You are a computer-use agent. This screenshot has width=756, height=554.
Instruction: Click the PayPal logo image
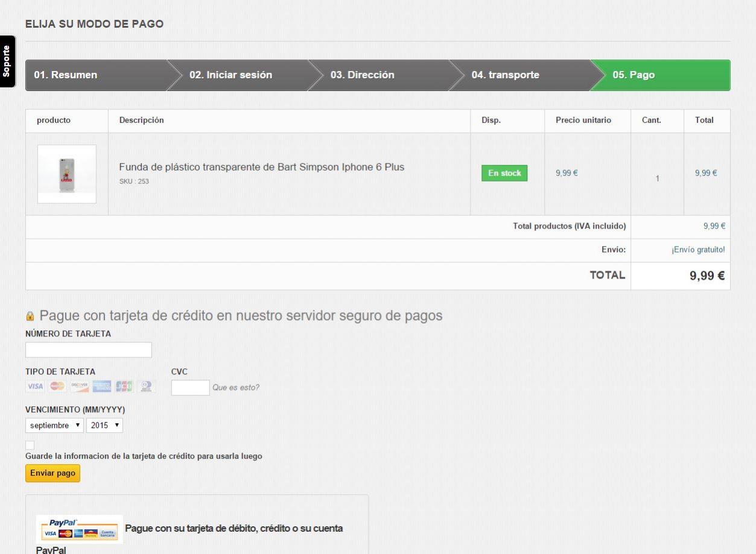[x=79, y=529]
